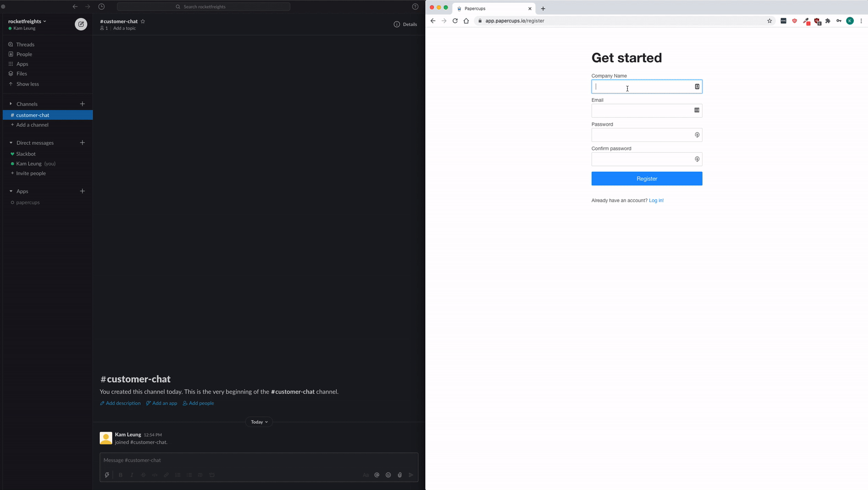Follow the Log in link
Image resolution: width=868 pixels, height=490 pixels.
click(656, 200)
